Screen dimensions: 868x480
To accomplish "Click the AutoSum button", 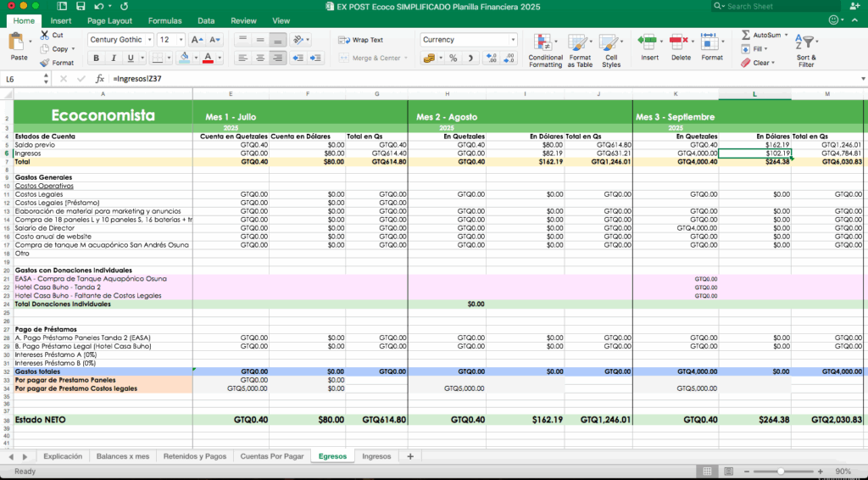I will point(761,35).
